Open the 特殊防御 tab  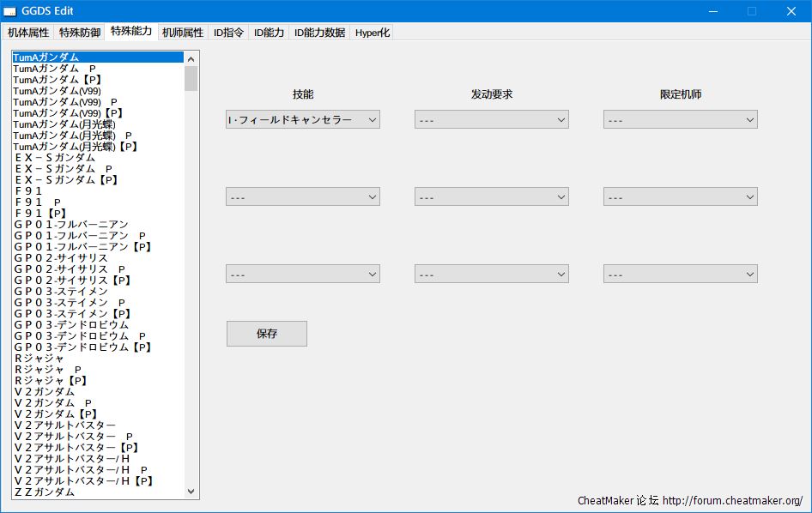coord(78,33)
